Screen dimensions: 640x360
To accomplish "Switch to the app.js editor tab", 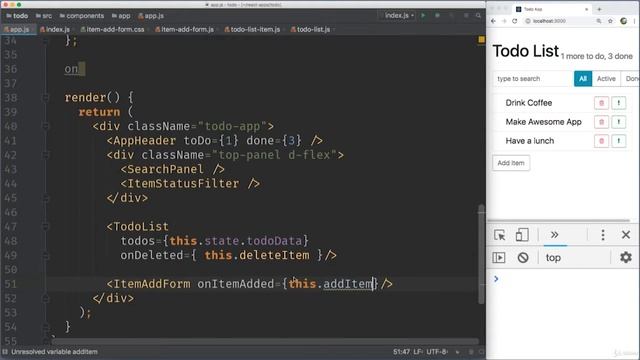I will pos(18,29).
